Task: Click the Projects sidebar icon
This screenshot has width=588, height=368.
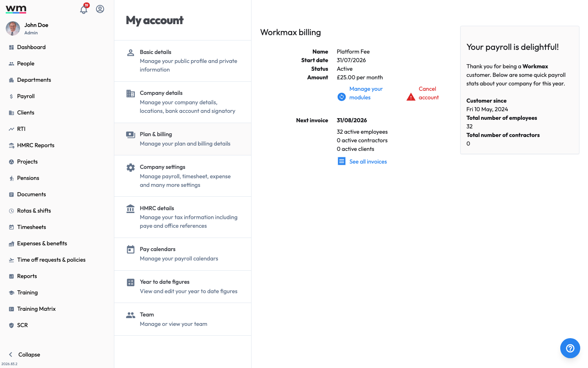Action: point(11,162)
